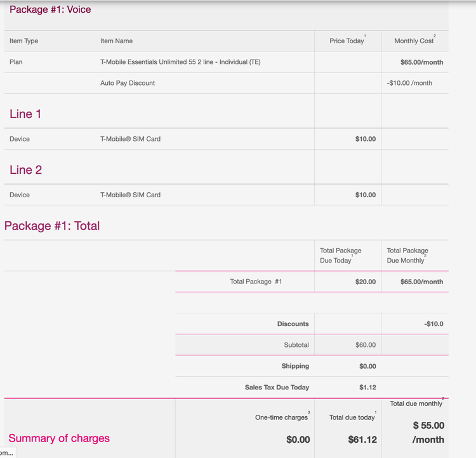This screenshot has height=458, width=476.
Task: Select the Line 1 'T-Mobile® SIM Card' item
Action: click(130, 139)
